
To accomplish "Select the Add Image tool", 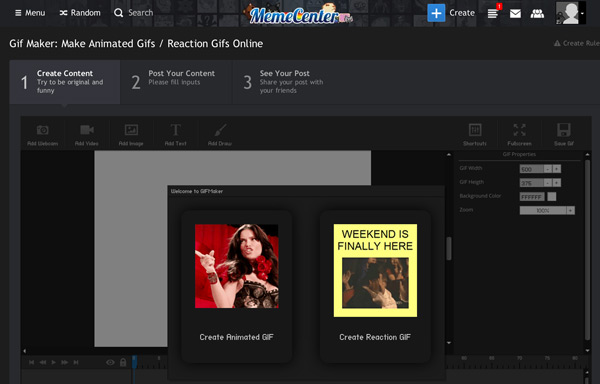I will [131, 135].
